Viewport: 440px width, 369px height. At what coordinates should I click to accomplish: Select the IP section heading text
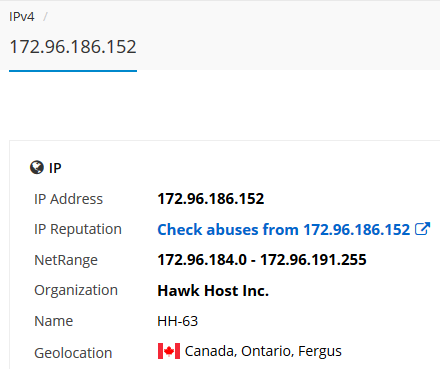pyautogui.click(x=55, y=168)
